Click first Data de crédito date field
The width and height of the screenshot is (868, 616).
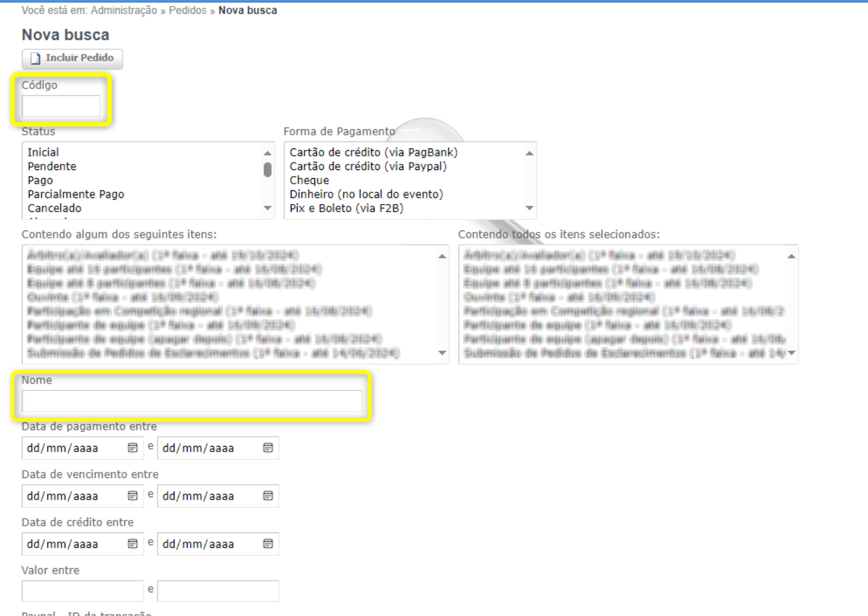click(x=83, y=543)
